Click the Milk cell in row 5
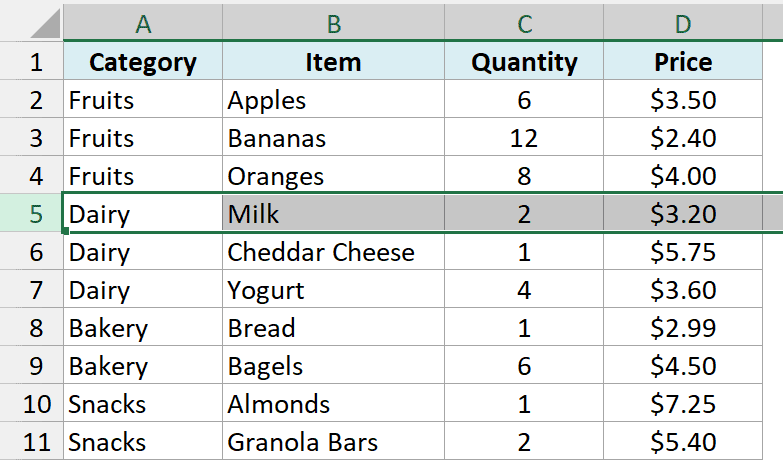The width and height of the screenshot is (783, 460). pyautogui.click(x=333, y=213)
